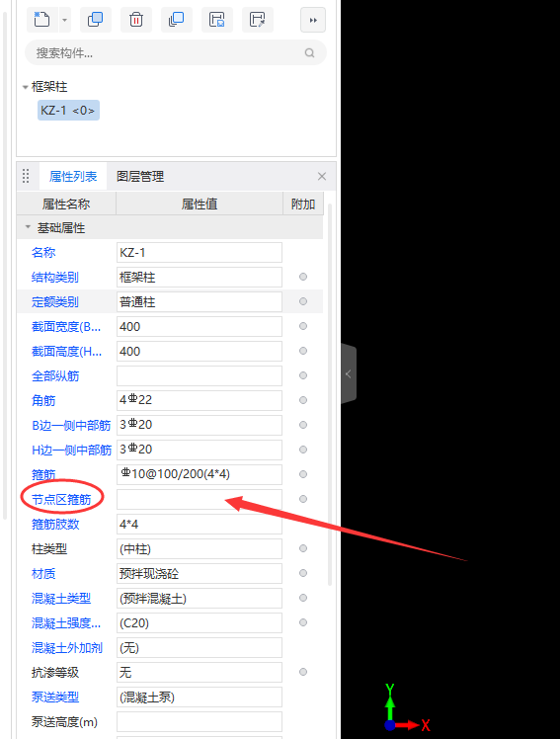Select KZ-1 <0> component
Image resolution: width=560 pixels, height=739 pixels.
tap(68, 111)
